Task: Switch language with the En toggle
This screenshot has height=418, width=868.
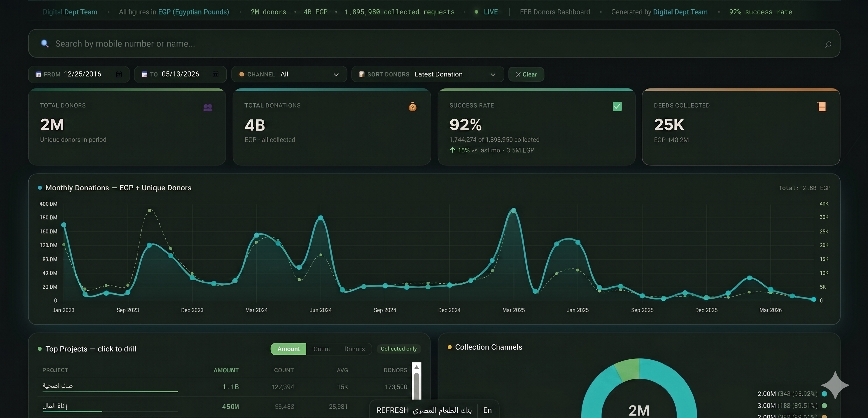Action: (x=487, y=410)
